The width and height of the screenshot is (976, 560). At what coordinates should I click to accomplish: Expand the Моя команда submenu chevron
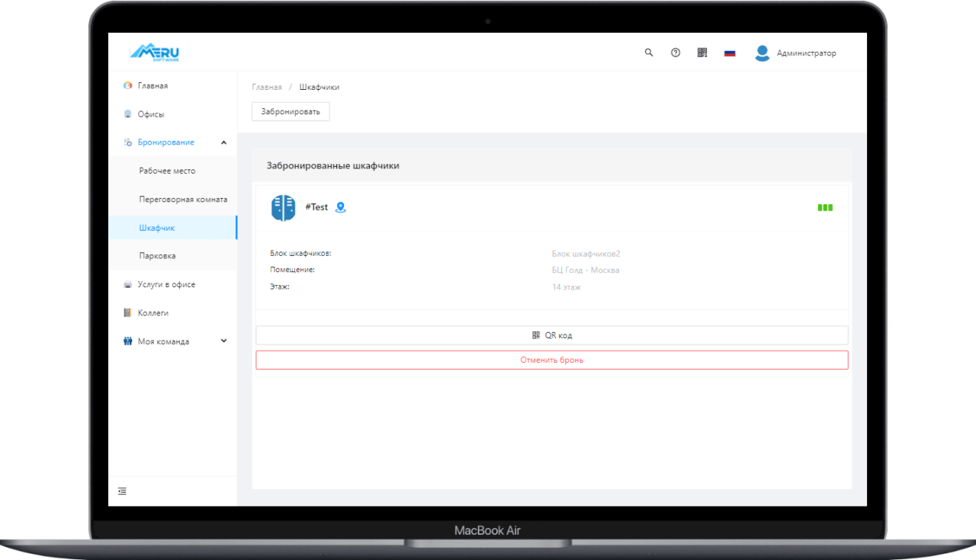(x=223, y=341)
